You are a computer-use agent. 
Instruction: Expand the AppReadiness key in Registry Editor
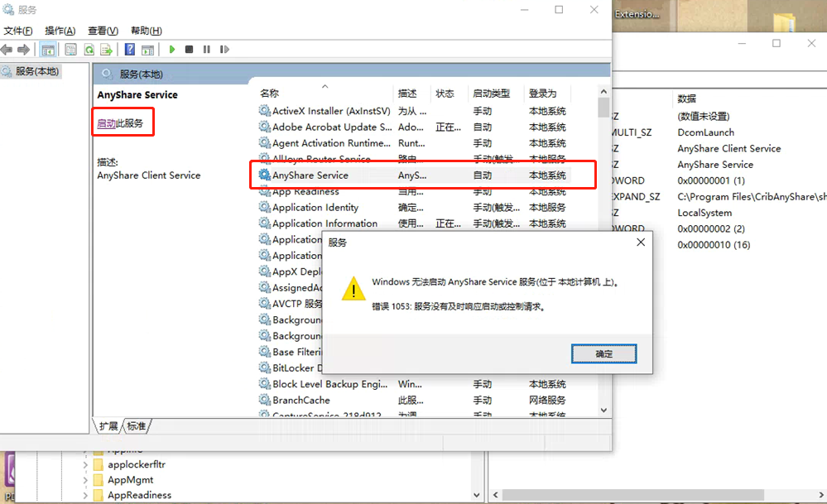(85, 496)
